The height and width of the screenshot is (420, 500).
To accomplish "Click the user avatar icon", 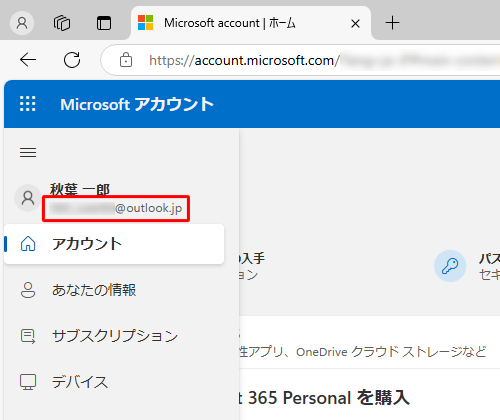I will pos(28,198).
